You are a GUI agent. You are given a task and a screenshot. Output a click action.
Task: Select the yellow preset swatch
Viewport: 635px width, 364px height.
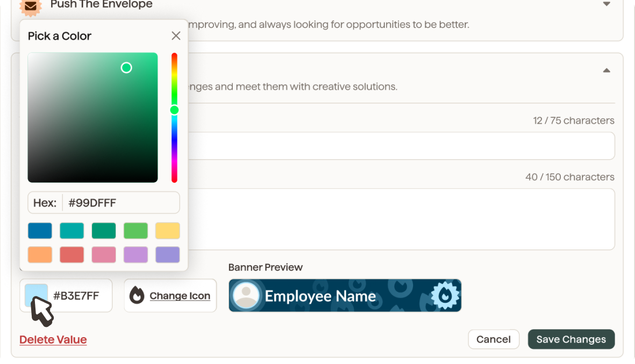coord(167,230)
